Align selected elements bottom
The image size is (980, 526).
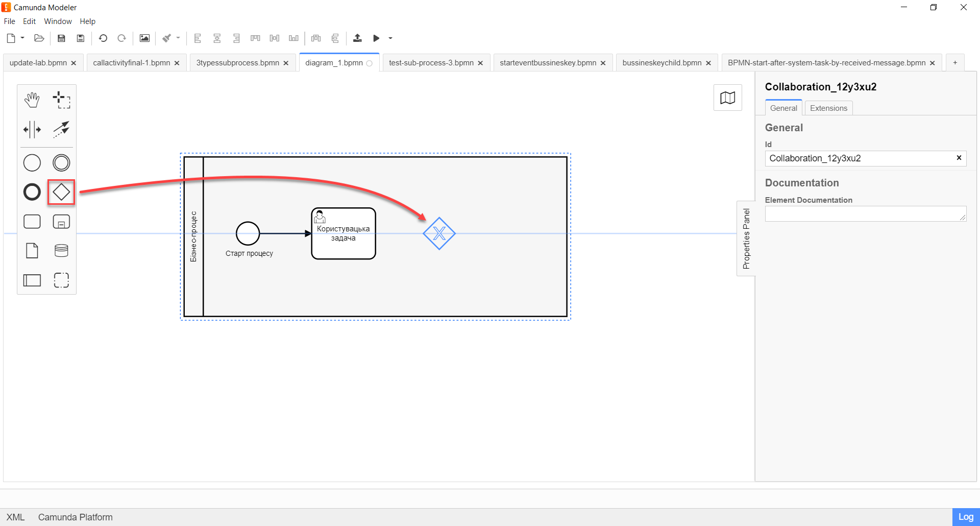pyautogui.click(x=293, y=38)
